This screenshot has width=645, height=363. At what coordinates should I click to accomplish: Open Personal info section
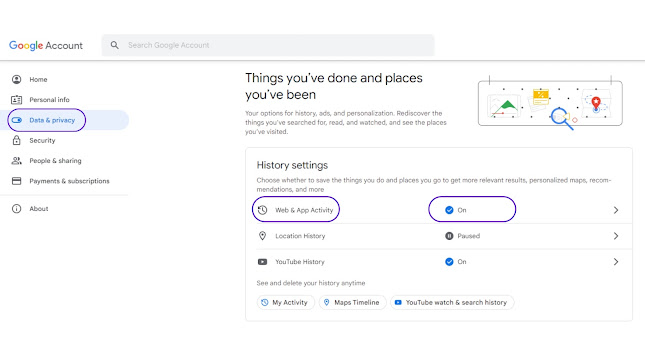point(49,100)
